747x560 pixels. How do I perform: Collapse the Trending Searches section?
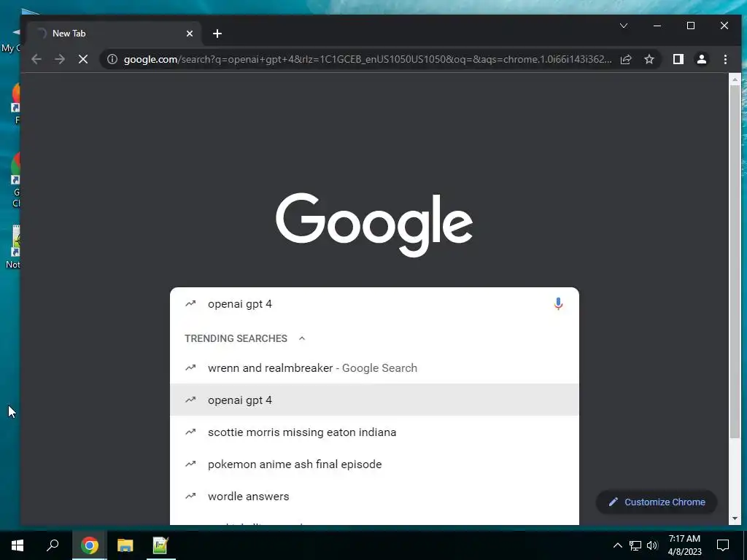pos(301,338)
